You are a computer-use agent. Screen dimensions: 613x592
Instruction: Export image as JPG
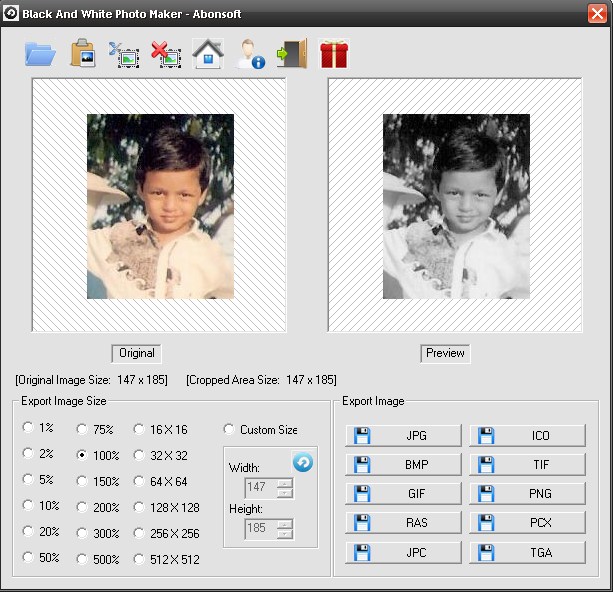(404, 435)
